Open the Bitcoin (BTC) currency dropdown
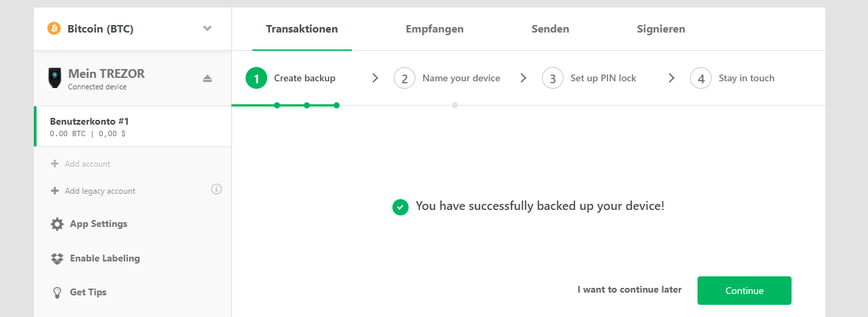 click(133, 29)
